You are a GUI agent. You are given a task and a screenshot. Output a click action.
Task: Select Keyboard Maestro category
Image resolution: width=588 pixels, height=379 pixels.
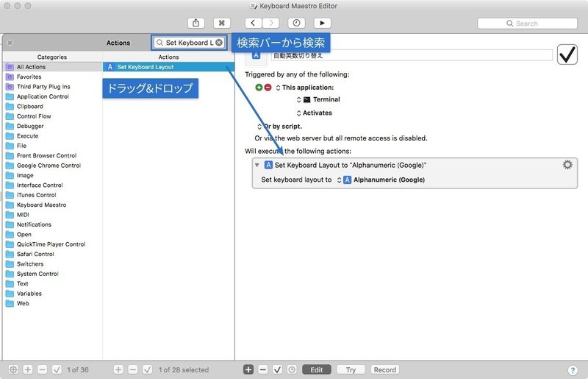coord(53,205)
